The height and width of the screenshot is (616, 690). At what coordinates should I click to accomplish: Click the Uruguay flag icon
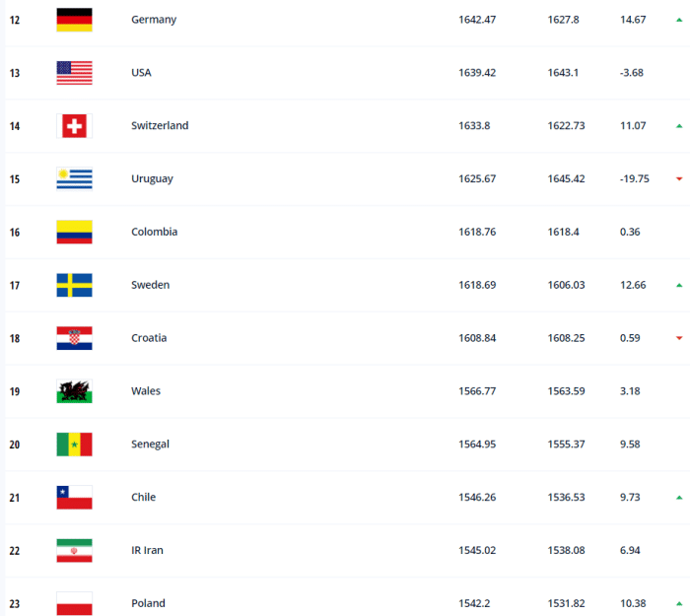[x=74, y=179]
